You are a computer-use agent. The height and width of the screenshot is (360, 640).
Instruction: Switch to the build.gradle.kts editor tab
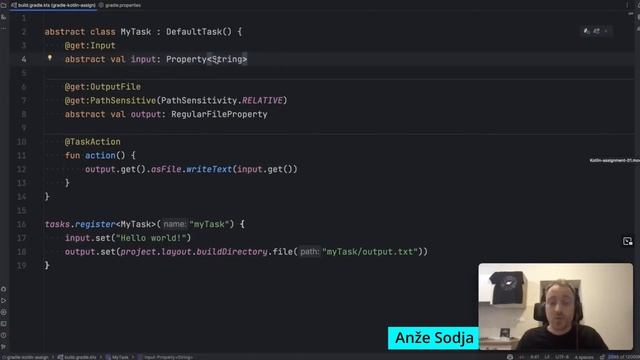tap(53, 5)
